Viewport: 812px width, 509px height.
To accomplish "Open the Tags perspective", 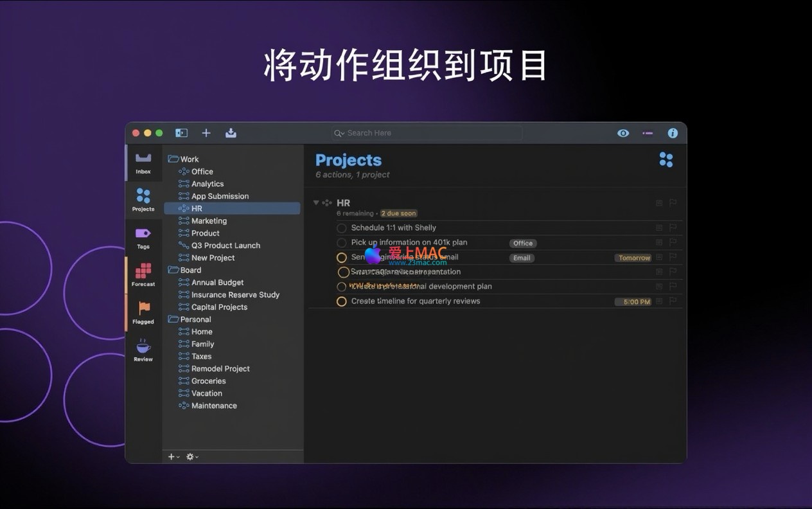I will pos(143,237).
